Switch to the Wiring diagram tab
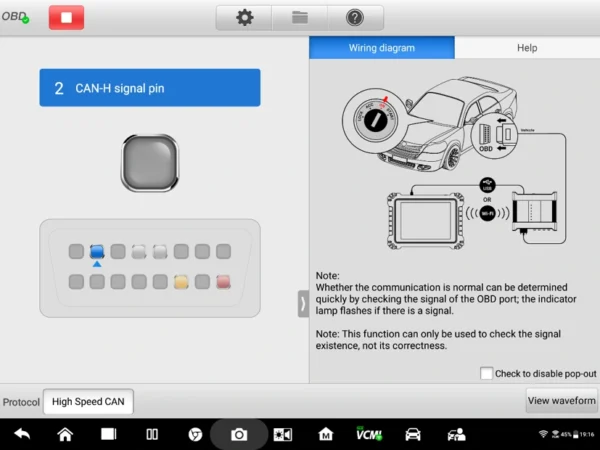 [381, 48]
